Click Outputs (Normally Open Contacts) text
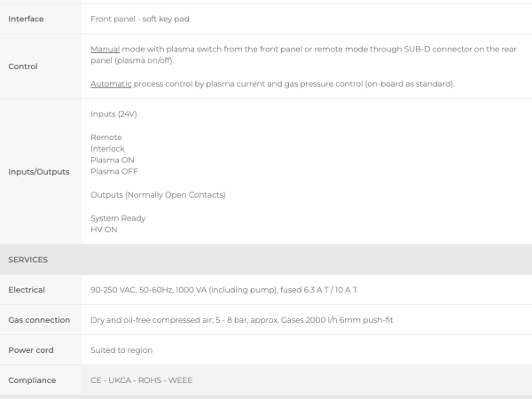This screenshot has height=399, width=532. click(x=158, y=195)
